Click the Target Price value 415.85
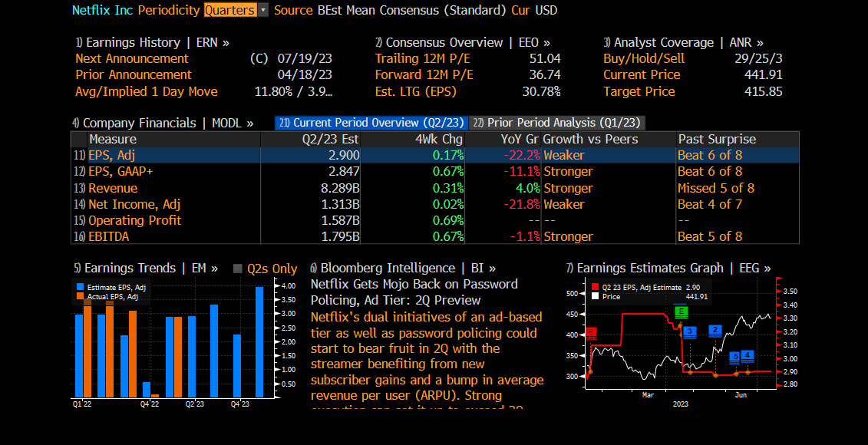This screenshot has height=445, width=868. (x=764, y=91)
